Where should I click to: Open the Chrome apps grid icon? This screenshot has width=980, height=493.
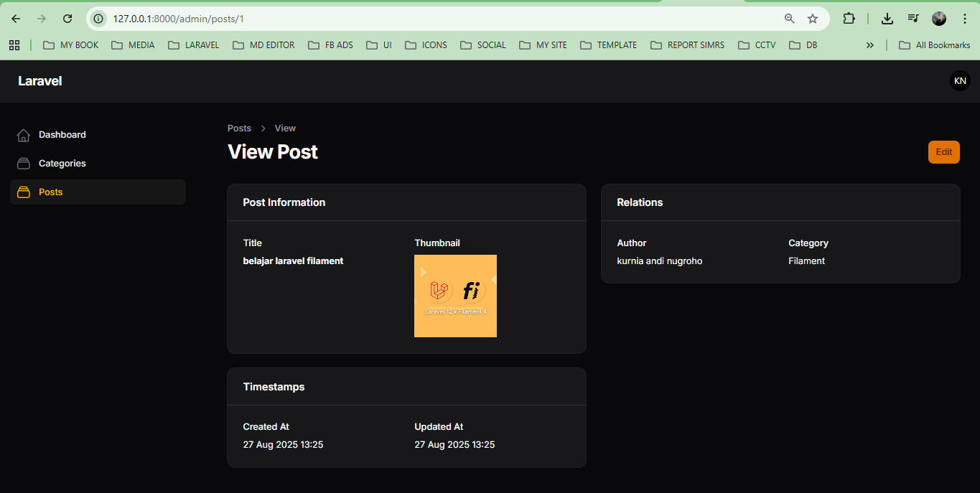click(14, 45)
